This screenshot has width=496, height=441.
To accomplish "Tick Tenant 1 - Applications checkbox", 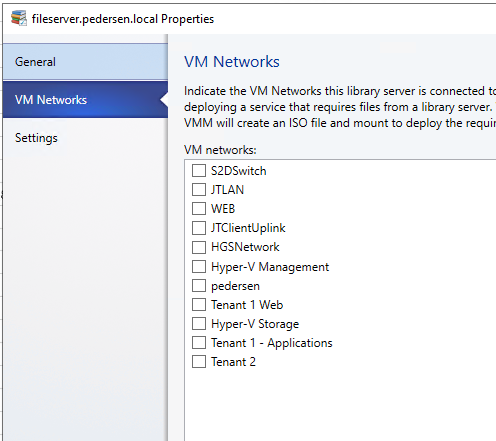I will tap(199, 343).
